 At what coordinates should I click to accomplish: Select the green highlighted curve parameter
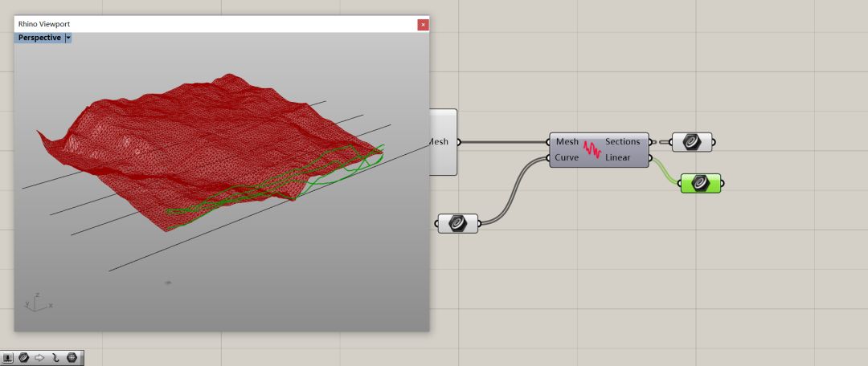[x=700, y=183]
